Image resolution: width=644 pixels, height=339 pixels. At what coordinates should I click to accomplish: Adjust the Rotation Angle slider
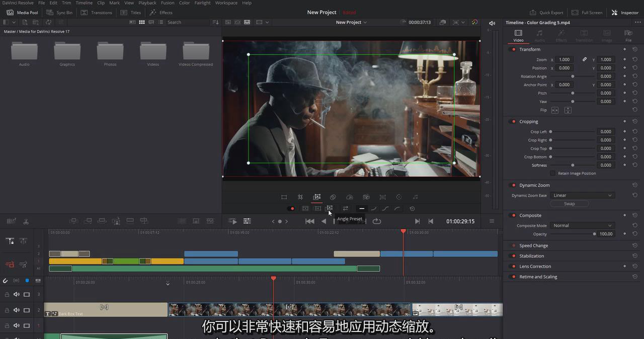[x=573, y=76]
